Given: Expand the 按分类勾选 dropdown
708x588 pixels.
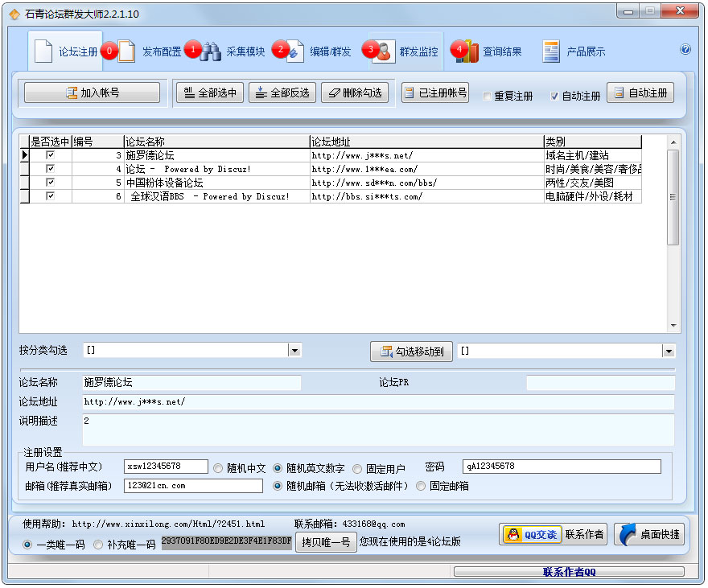Looking at the screenshot, I should 294,351.
